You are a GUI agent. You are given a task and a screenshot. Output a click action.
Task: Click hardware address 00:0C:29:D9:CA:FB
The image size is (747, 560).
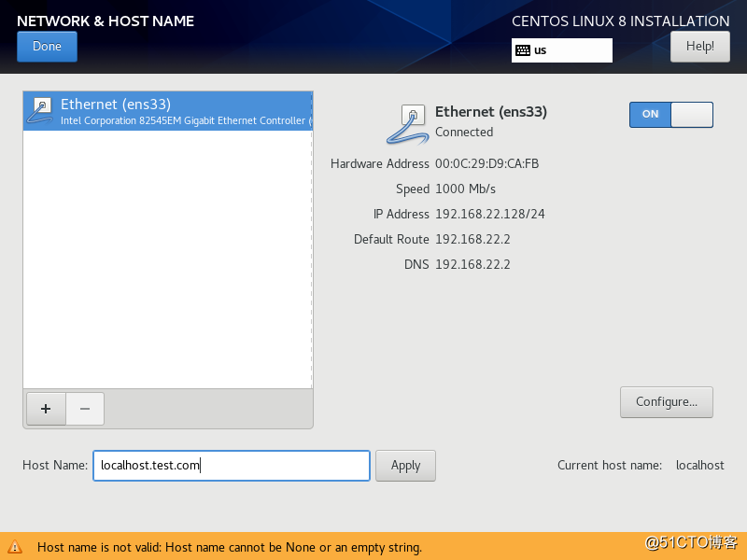click(x=486, y=163)
